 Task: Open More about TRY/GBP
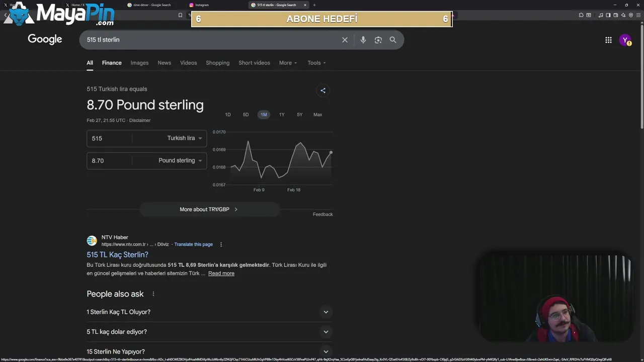[x=209, y=209]
